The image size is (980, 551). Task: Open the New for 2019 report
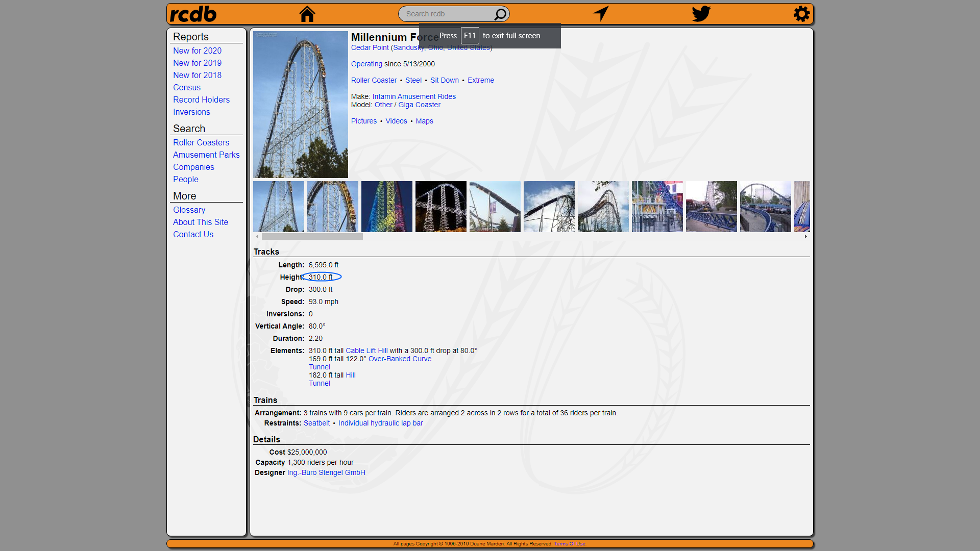(197, 63)
